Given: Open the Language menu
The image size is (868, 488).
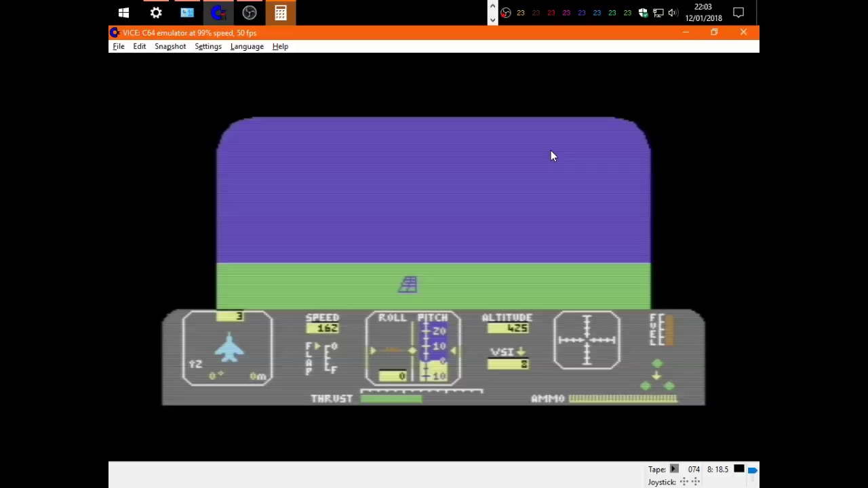Looking at the screenshot, I should tap(247, 46).
